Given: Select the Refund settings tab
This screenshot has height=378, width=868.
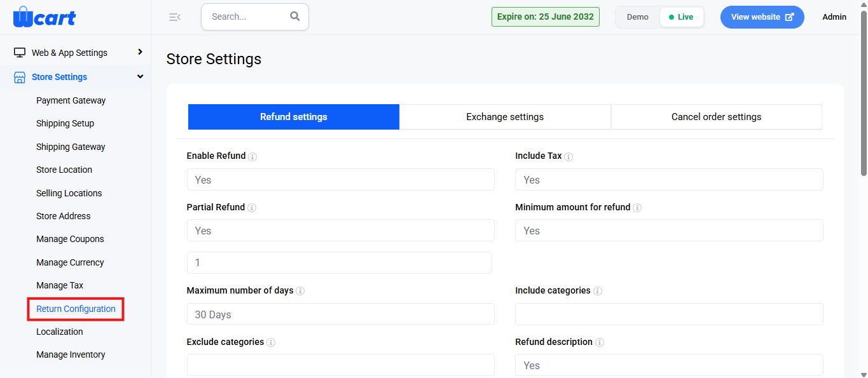Looking at the screenshot, I should pyautogui.click(x=294, y=117).
